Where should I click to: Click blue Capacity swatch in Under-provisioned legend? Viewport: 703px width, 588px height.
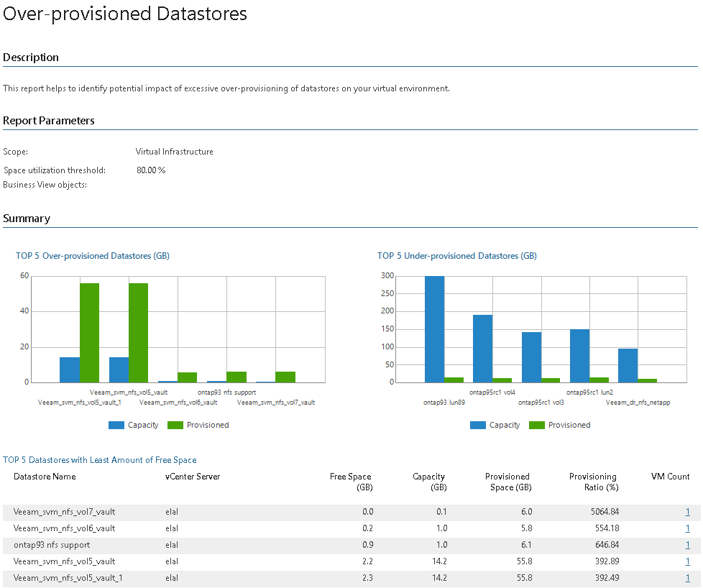478,426
